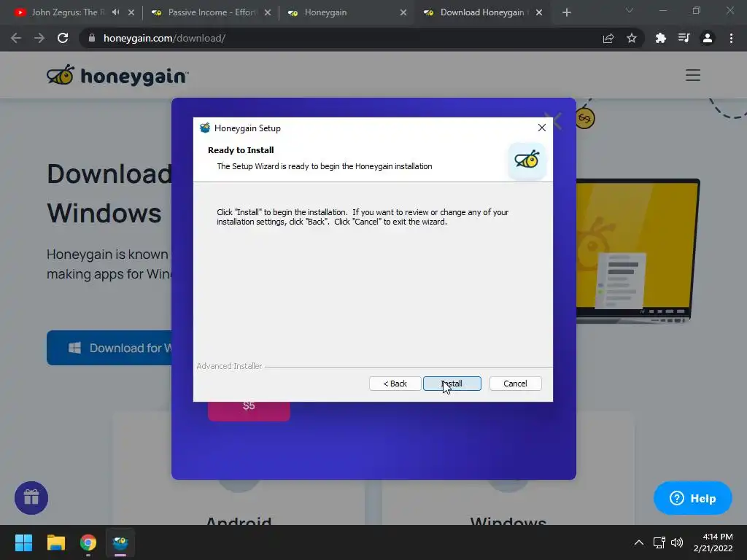Close the John Zegrus tab
This screenshot has height=560, width=747.
[131, 12]
